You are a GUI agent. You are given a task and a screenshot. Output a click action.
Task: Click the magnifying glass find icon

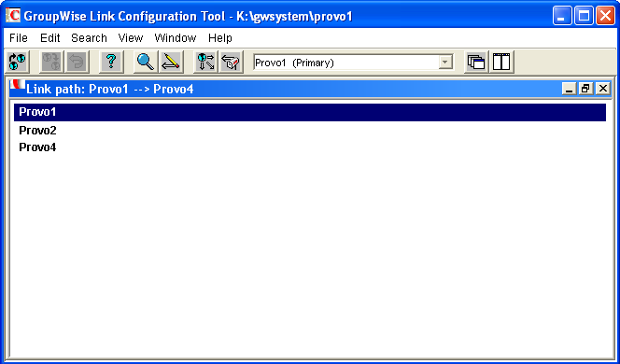tap(146, 62)
